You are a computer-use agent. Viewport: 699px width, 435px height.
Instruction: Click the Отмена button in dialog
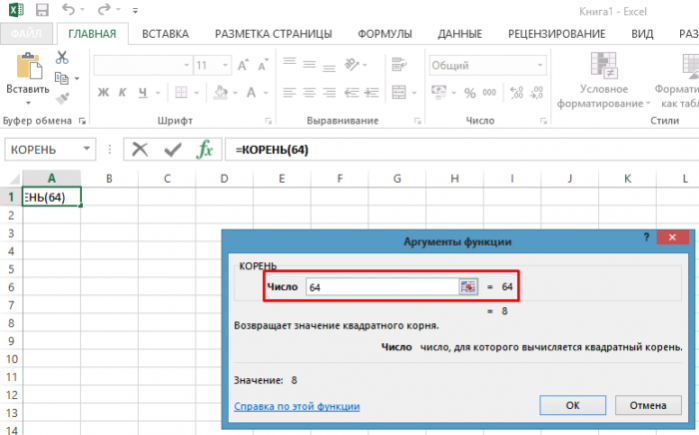(648, 405)
